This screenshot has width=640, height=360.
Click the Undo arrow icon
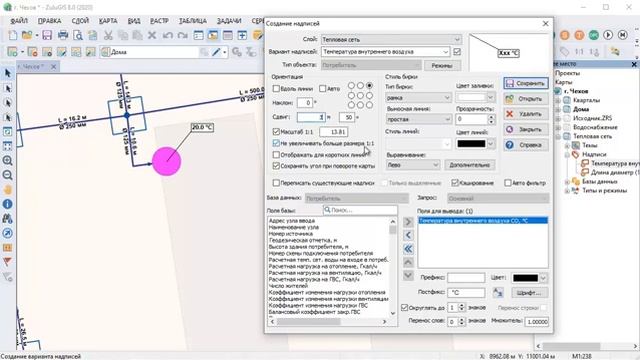[x=167, y=36]
